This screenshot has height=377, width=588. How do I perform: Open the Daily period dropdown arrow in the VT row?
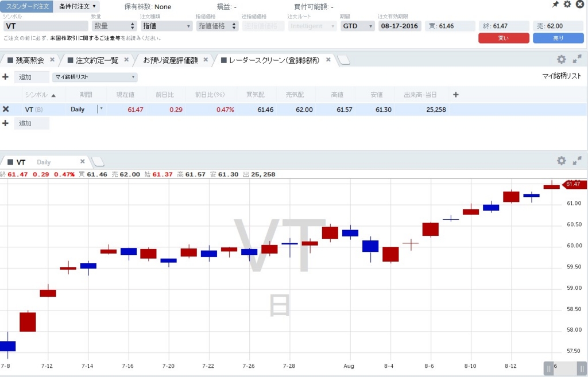coord(101,109)
